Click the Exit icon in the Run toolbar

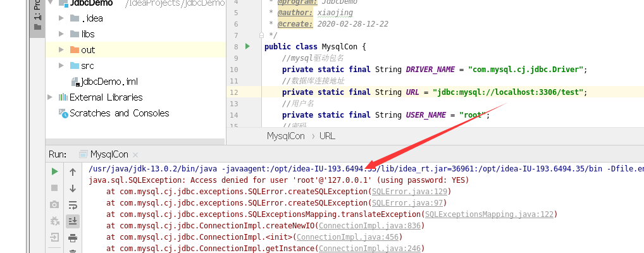[54, 237]
